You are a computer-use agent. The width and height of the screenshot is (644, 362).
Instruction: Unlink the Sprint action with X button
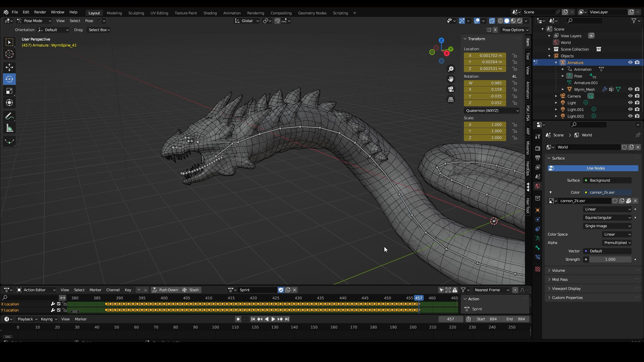pos(294,290)
